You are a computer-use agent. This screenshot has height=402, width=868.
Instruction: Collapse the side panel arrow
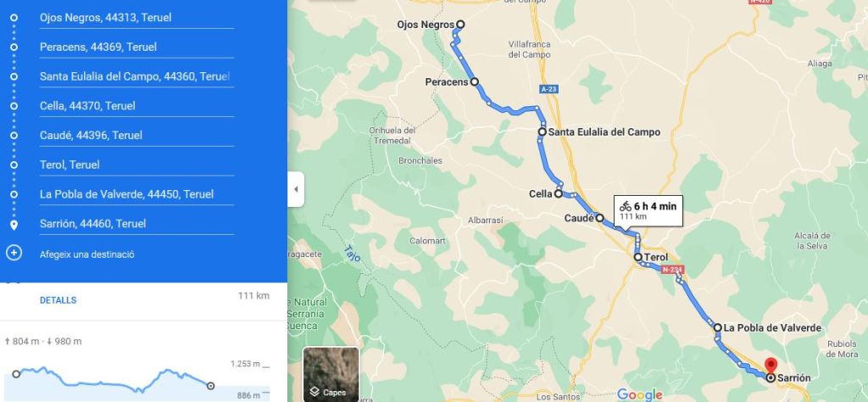pyautogui.click(x=296, y=189)
